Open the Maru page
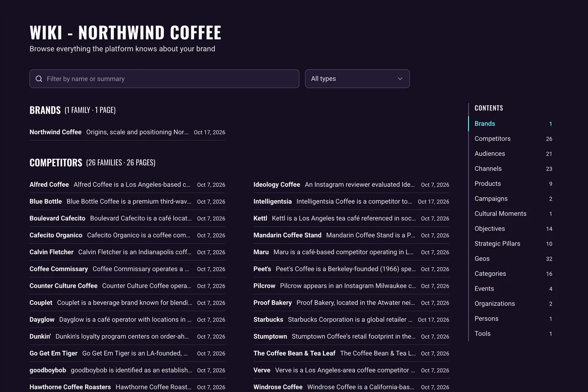This screenshot has width=588, height=392. pos(351,252)
